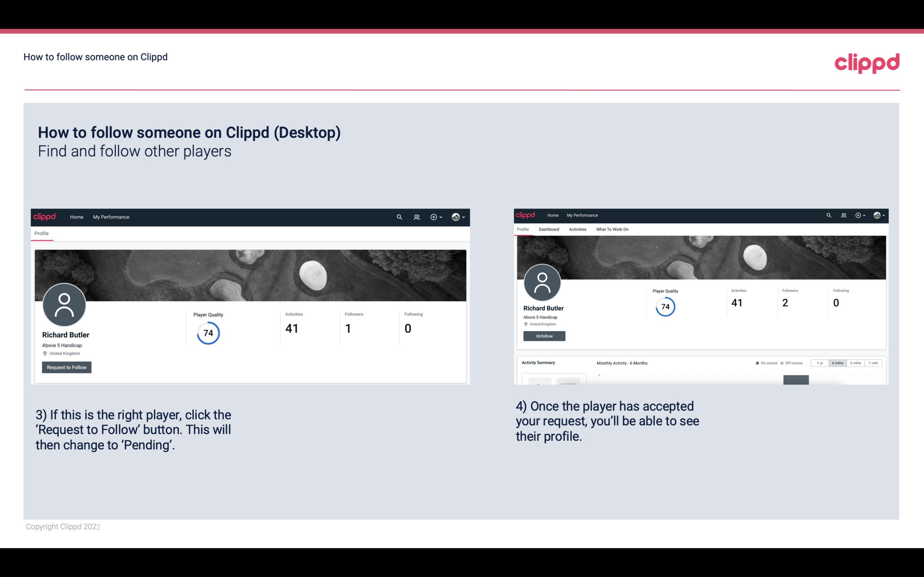Click the 'Request to Follow' button
Screen dimensions: 924x577
67,367
